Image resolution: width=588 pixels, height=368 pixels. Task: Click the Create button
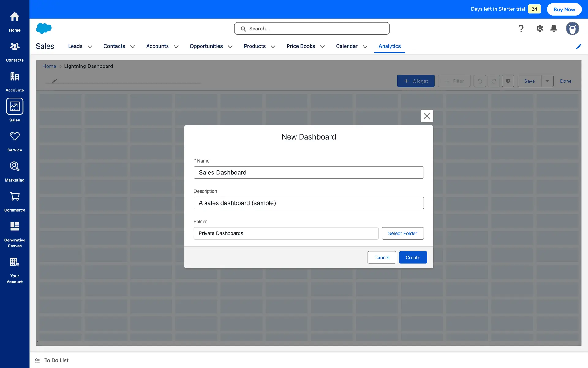(413, 258)
